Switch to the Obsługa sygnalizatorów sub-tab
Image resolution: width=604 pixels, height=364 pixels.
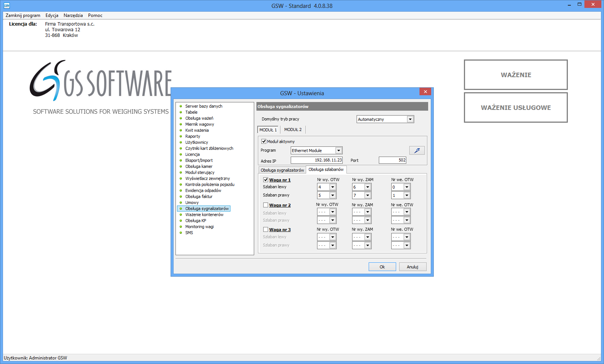point(282,170)
